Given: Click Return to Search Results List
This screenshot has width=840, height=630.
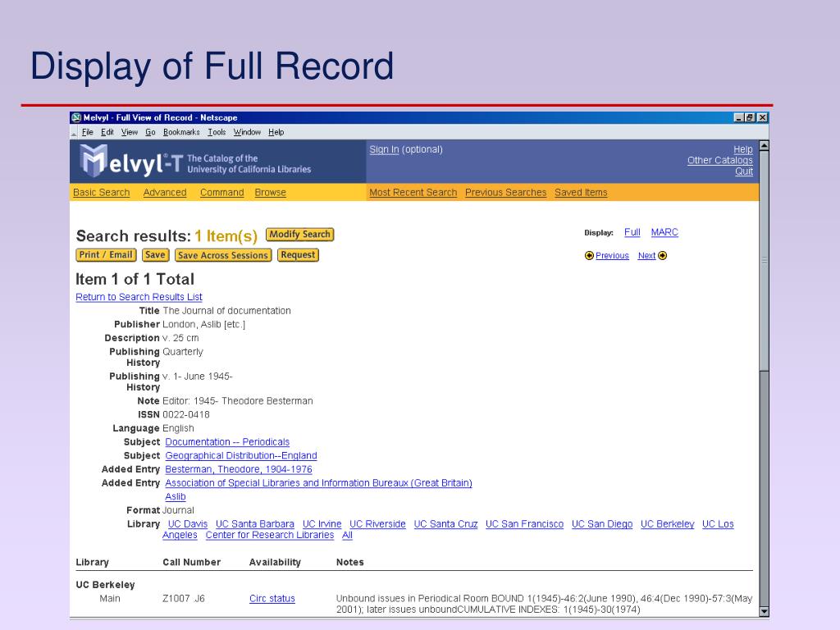Looking at the screenshot, I should pos(139,297).
